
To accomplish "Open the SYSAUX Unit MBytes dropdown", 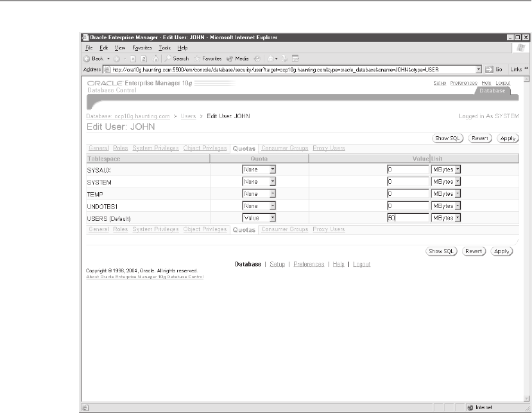I will [x=446, y=170].
